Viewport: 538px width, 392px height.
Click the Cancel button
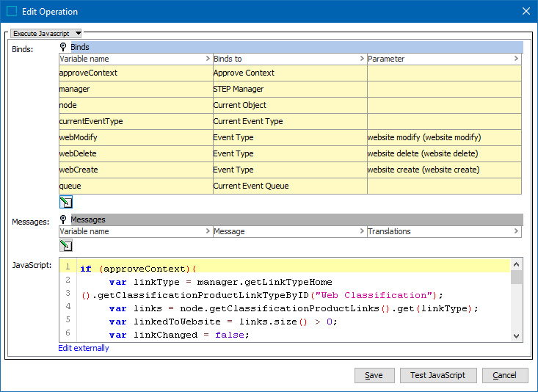point(504,375)
